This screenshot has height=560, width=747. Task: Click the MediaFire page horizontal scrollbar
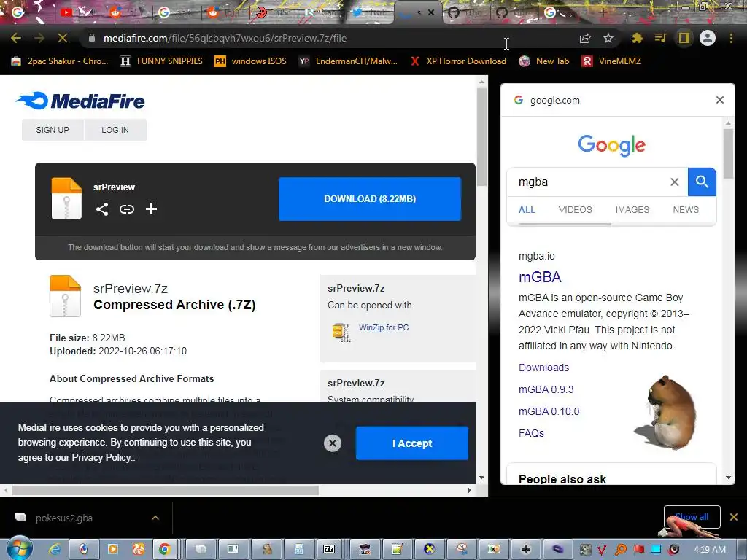click(x=166, y=490)
